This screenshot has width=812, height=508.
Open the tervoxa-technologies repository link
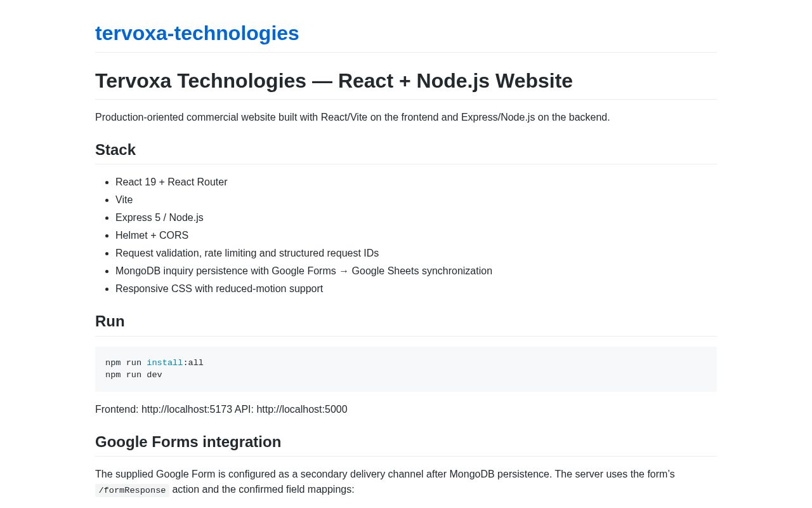197,33
